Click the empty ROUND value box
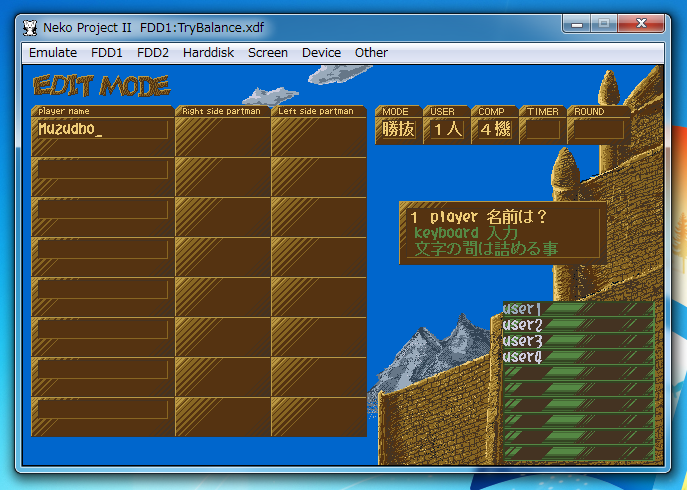687x490 pixels. point(598,130)
